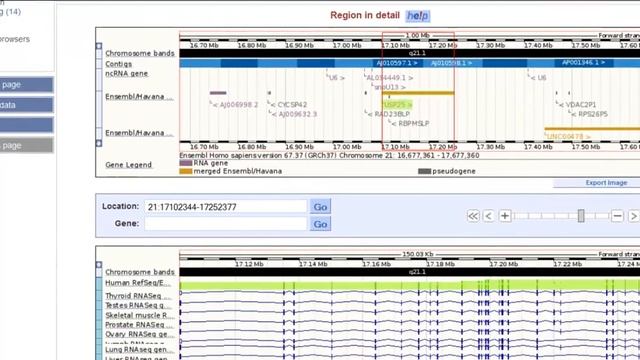The height and width of the screenshot is (360, 640).
Task: Select the CYCSP42 pseudogene label
Action: (289, 105)
